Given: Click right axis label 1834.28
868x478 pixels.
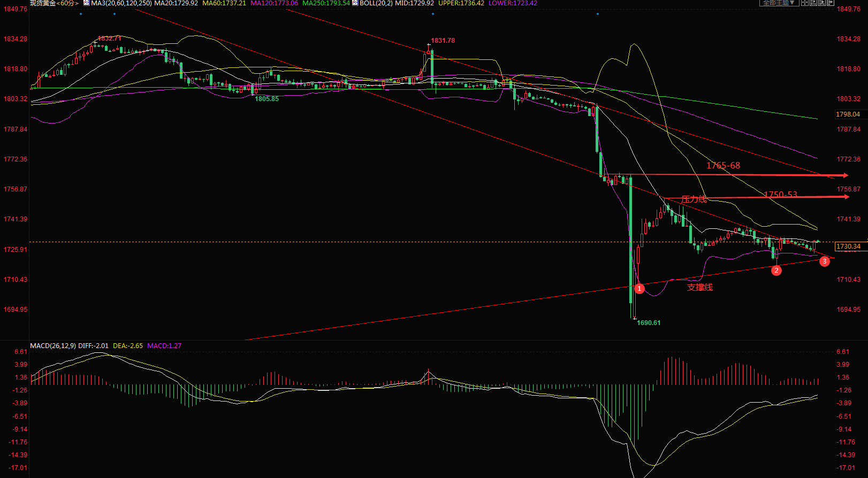Looking at the screenshot, I should 849,39.
